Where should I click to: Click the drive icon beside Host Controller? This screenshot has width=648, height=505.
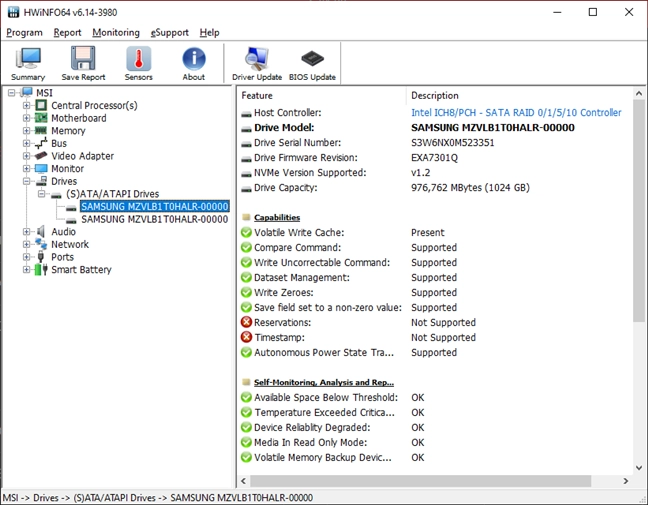(246, 114)
